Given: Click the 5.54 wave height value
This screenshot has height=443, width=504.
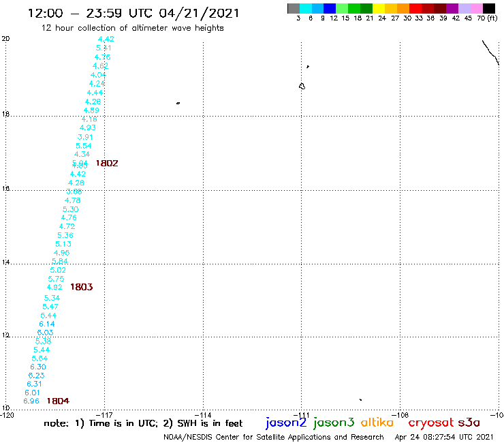Looking at the screenshot, I should pyautogui.click(x=84, y=146).
